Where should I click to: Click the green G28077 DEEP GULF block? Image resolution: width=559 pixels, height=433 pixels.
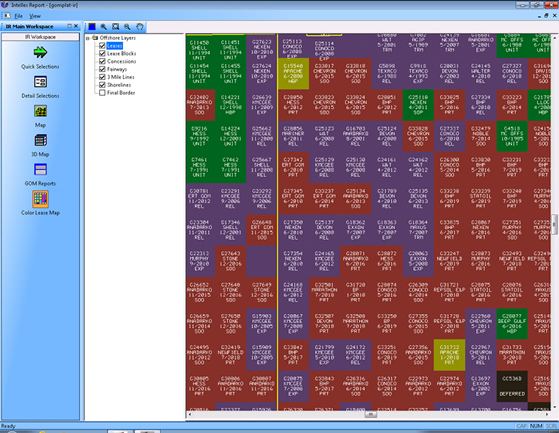(x=512, y=324)
